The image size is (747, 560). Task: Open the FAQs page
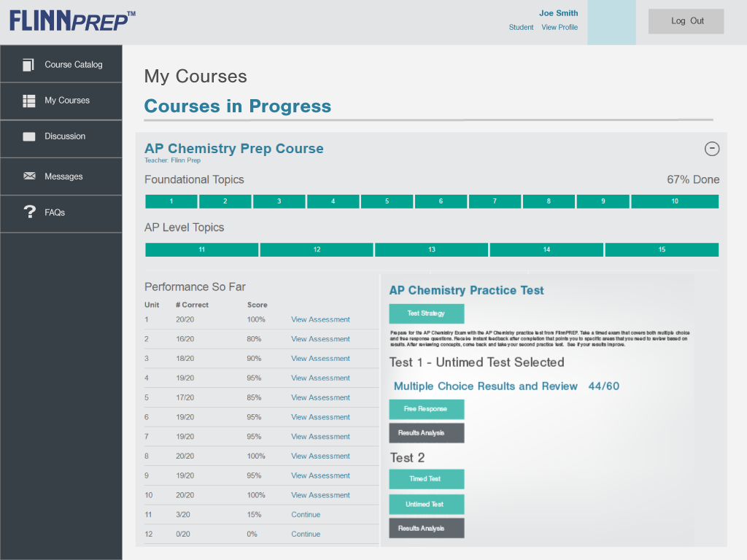(61, 214)
